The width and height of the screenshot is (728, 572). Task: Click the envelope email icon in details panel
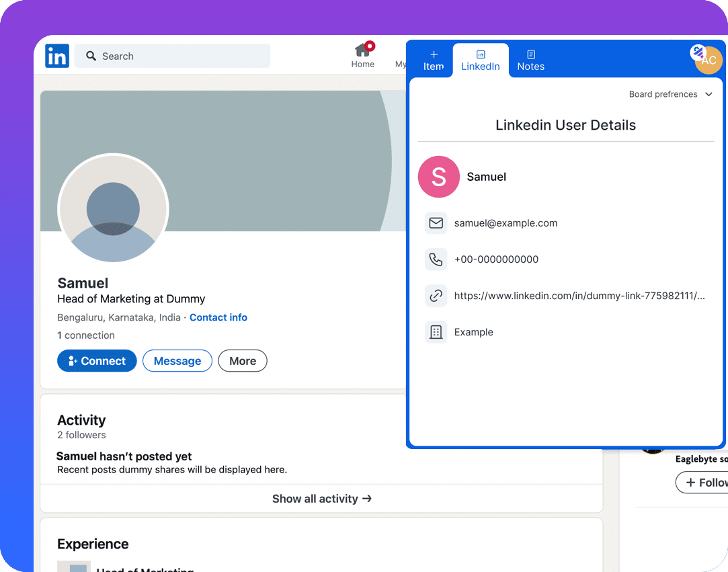[x=436, y=223]
